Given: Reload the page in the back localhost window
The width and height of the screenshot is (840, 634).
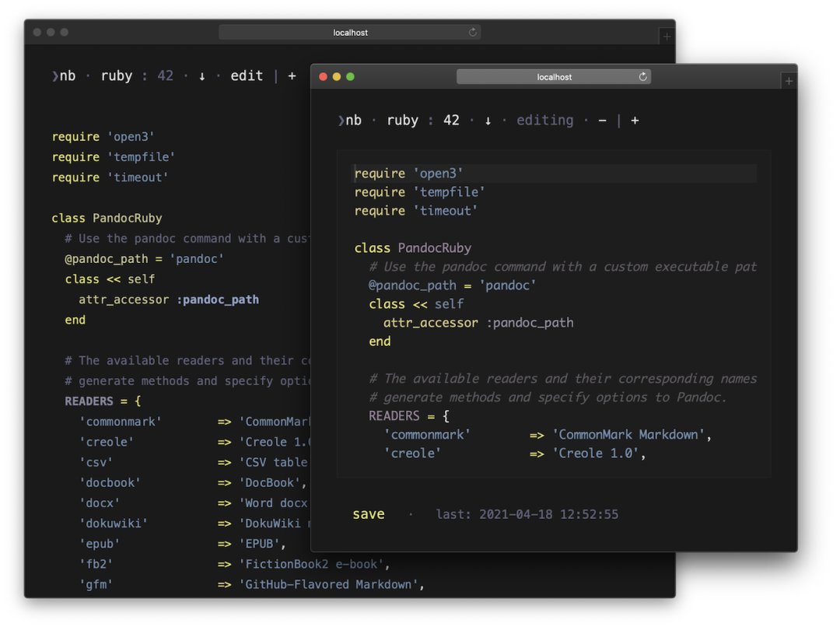Looking at the screenshot, I should [473, 32].
